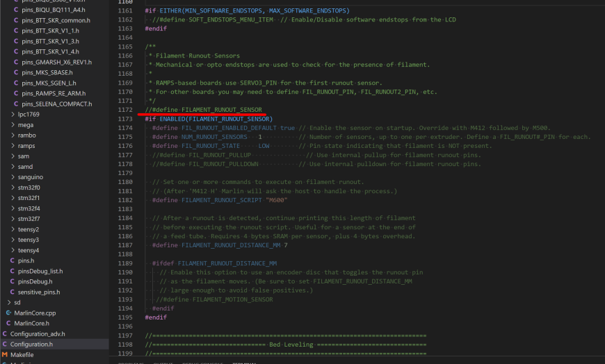Expand the sanguino folder chevron

point(13,176)
